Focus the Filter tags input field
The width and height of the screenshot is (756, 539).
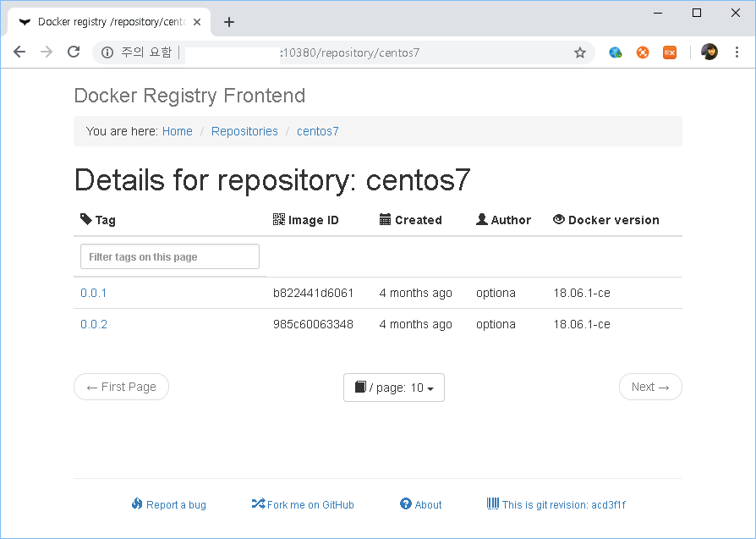point(170,256)
